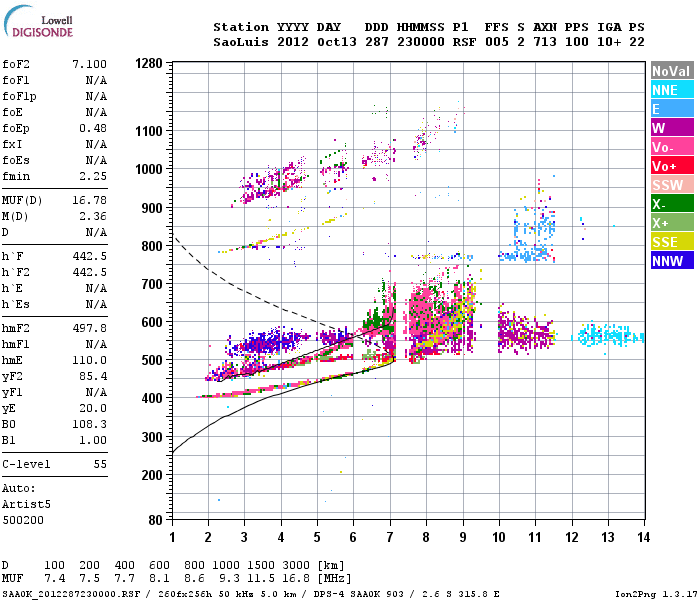
Task: Select the Vo+ red legend swatch
Action: (x=672, y=166)
